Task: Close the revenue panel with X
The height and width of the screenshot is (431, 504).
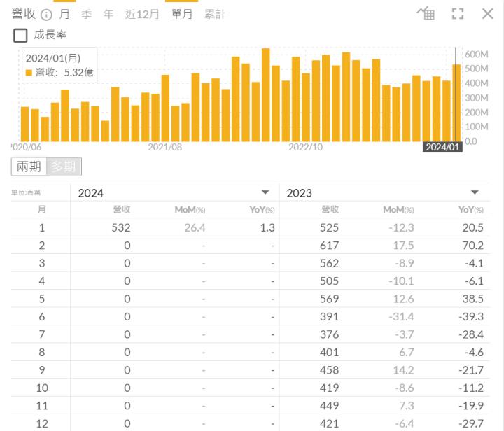Action: pyautogui.click(x=488, y=13)
